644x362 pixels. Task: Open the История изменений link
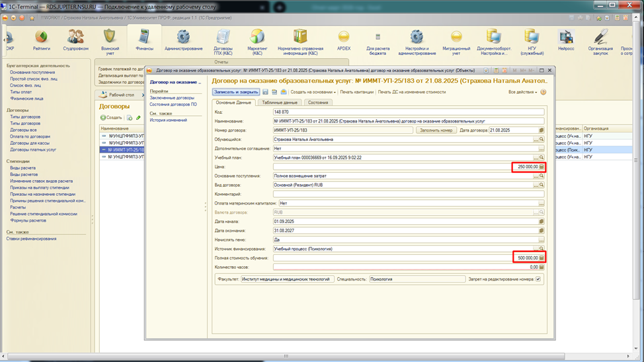[x=168, y=120]
